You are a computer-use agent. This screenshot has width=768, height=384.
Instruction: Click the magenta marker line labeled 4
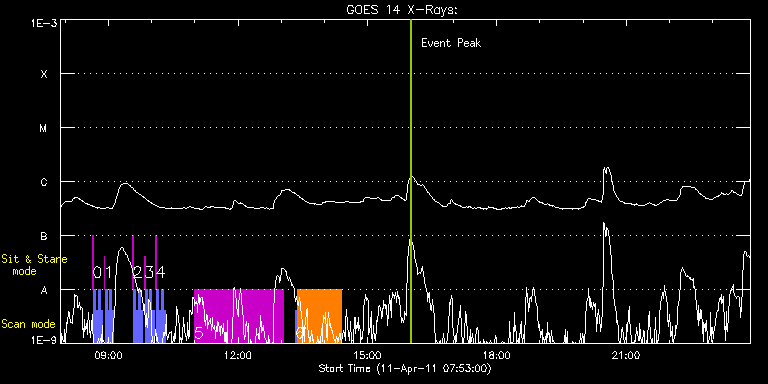156,263
